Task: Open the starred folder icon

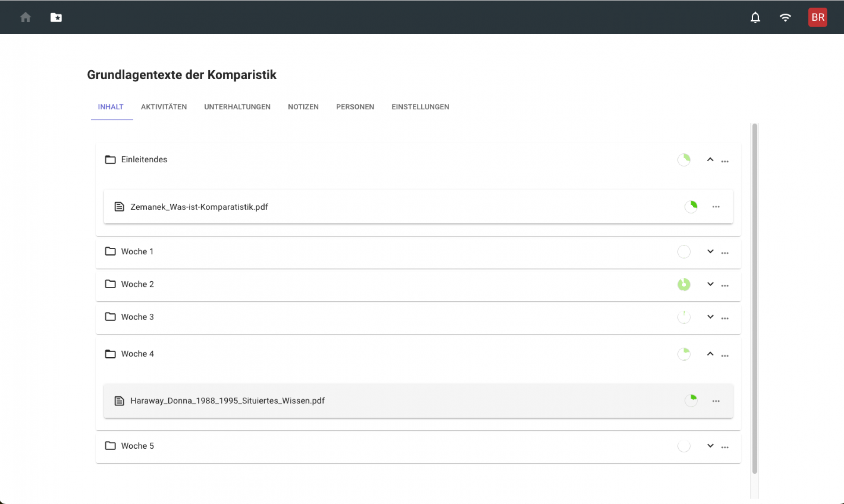Action: click(x=56, y=17)
